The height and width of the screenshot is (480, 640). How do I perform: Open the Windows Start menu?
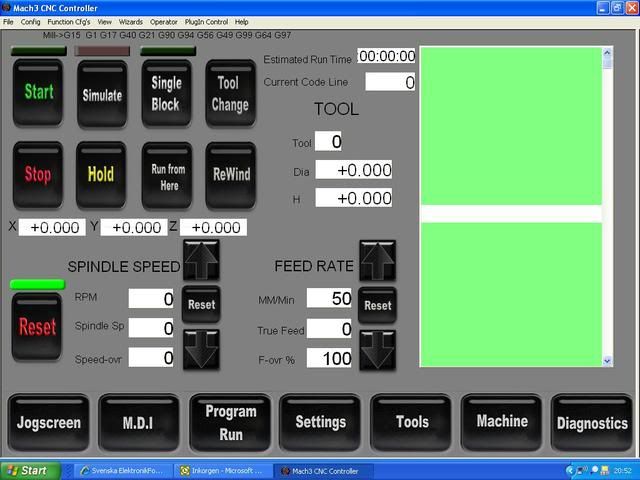30,471
